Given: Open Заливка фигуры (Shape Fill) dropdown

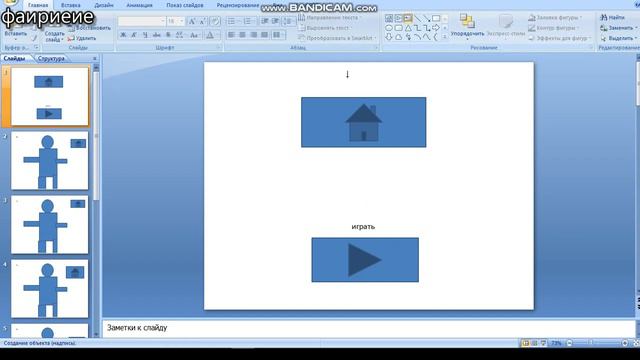Looking at the screenshot, I should [x=555, y=18].
